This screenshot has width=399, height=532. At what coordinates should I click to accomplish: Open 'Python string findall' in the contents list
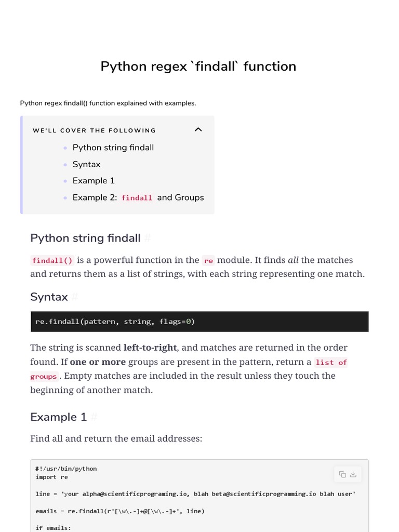click(x=113, y=148)
